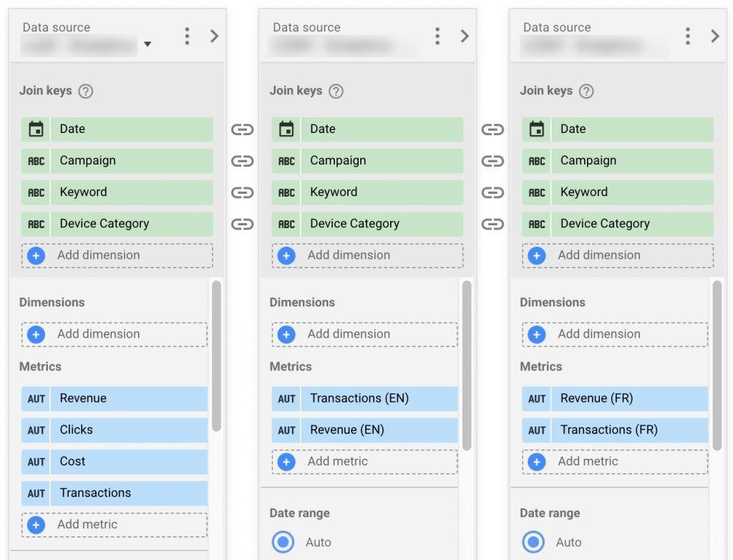This screenshot has width=733, height=560.
Task: Select Auto for the middle Date range
Action: (283, 542)
